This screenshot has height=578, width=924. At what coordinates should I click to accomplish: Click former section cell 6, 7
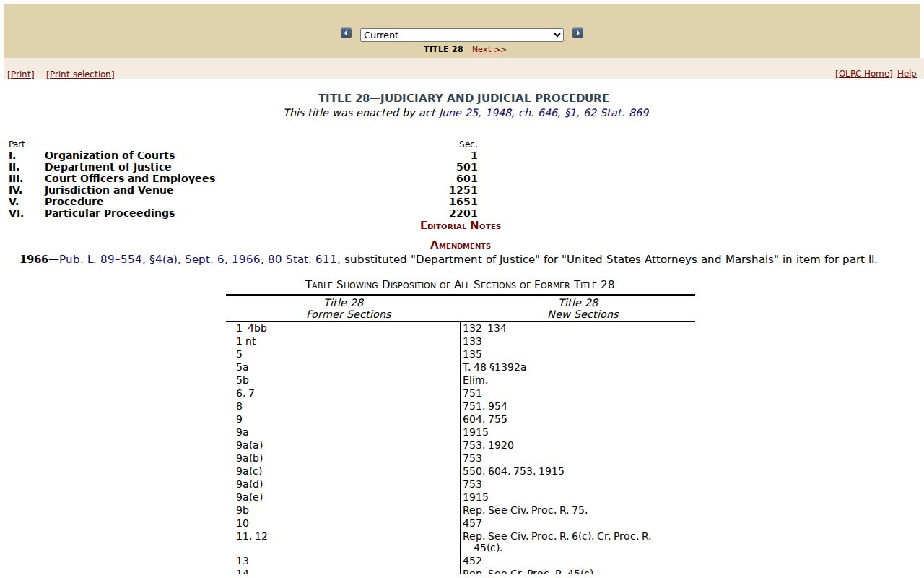point(245,393)
